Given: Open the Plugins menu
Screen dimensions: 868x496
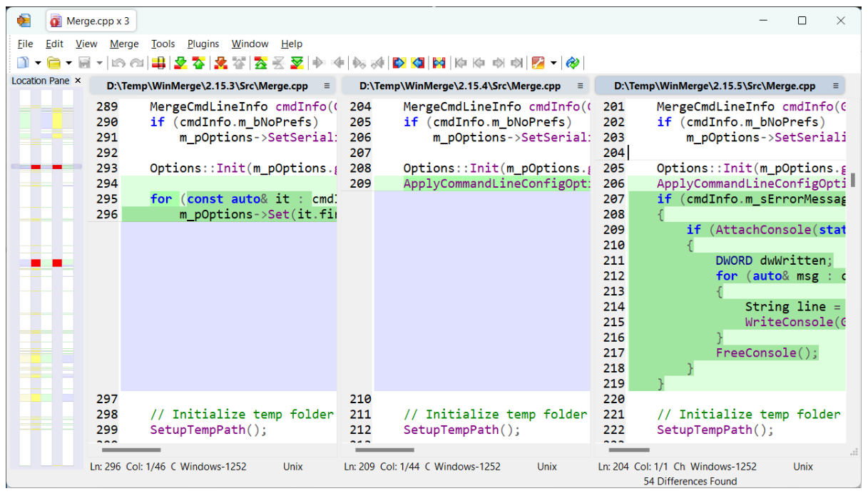Looking at the screenshot, I should pyautogui.click(x=203, y=44).
